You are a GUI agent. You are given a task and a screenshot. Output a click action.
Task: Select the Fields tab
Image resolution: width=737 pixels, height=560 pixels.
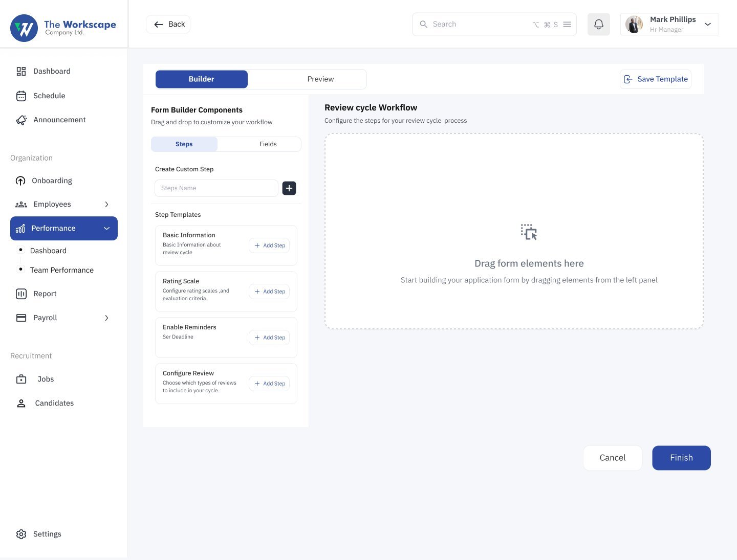click(x=268, y=144)
